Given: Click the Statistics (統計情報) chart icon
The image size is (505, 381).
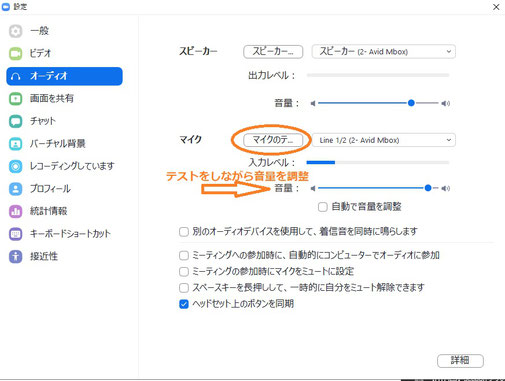Looking at the screenshot, I should pyautogui.click(x=15, y=211).
